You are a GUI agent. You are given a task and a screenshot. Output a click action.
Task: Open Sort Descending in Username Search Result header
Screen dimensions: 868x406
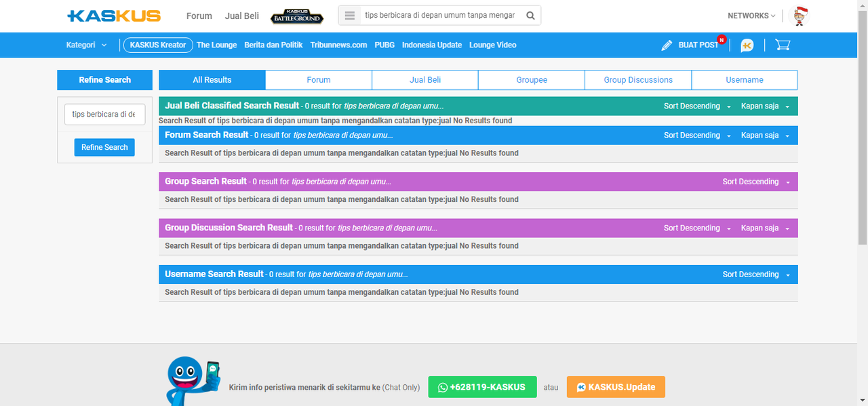(756, 275)
